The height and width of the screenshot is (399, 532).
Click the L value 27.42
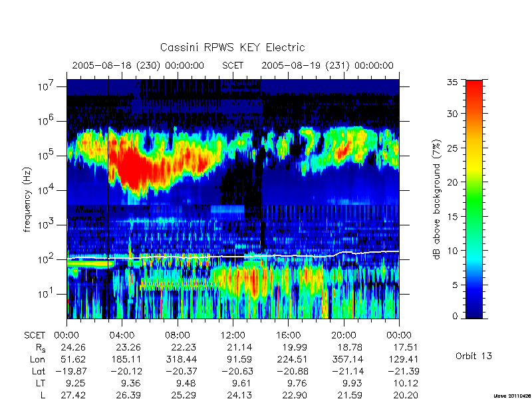(73, 395)
